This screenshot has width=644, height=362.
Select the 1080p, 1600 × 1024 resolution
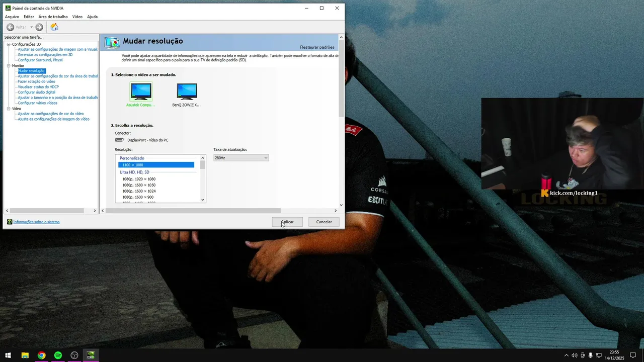[139, 191]
